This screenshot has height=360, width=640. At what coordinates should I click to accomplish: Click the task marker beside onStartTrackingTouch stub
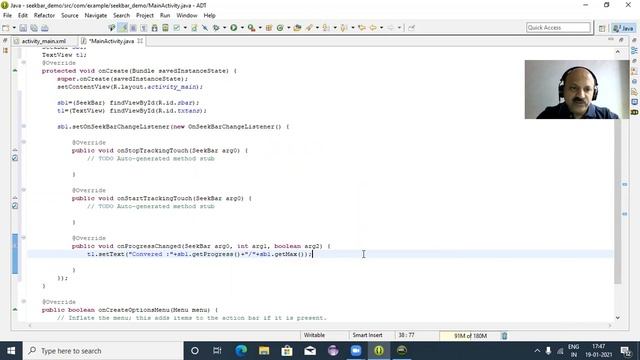[x=15, y=206]
